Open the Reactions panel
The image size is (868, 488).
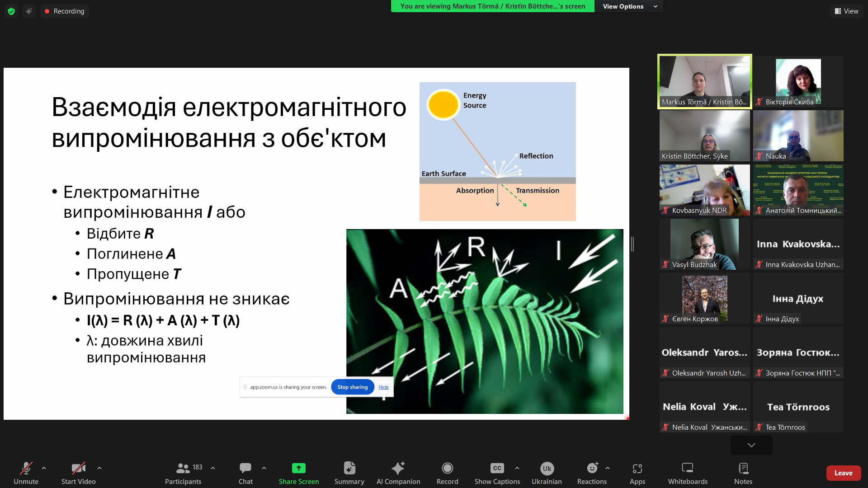[x=591, y=473]
